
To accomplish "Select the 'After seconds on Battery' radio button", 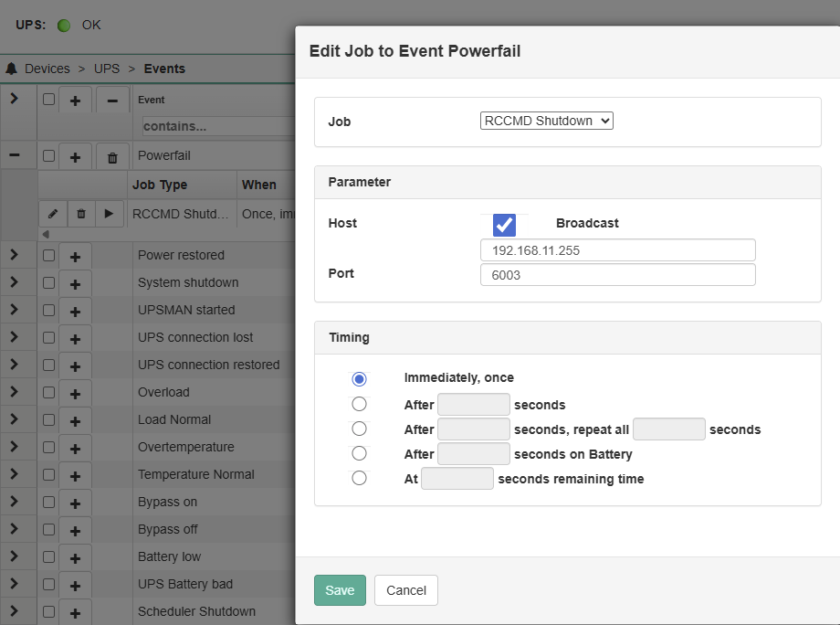I will click(x=359, y=453).
